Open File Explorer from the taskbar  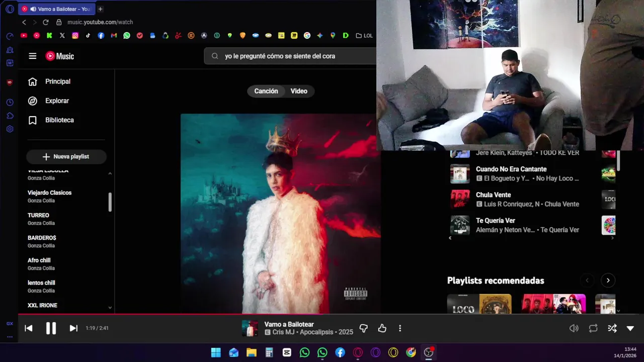tap(252, 352)
